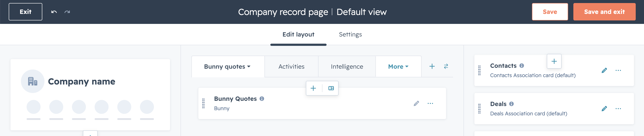Viewport: 644px width, 136px height.
Task: Click the column layout icon above Bunny Quotes
Action: pos(331,88)
